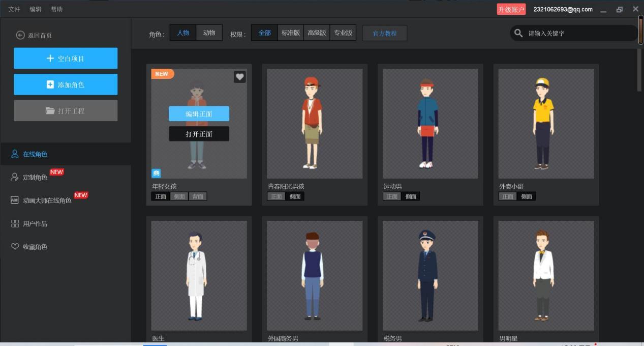Click the grid icon next to 用户作品
Screen dimensions: 644x346
click(15, 223)
